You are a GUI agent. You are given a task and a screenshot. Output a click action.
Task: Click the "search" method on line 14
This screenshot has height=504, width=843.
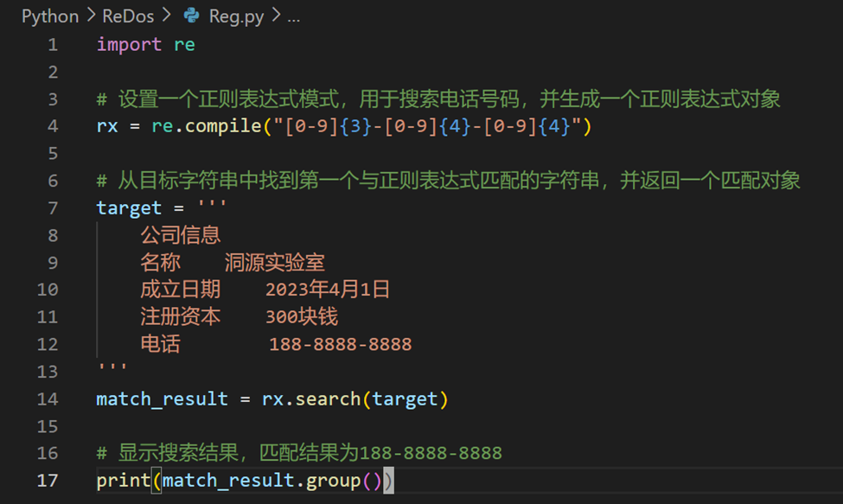323,399
